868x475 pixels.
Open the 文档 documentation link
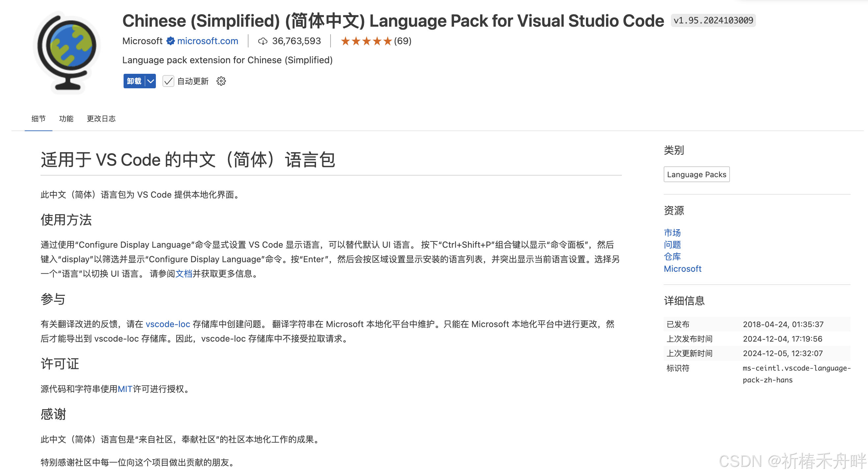[184, 273]
